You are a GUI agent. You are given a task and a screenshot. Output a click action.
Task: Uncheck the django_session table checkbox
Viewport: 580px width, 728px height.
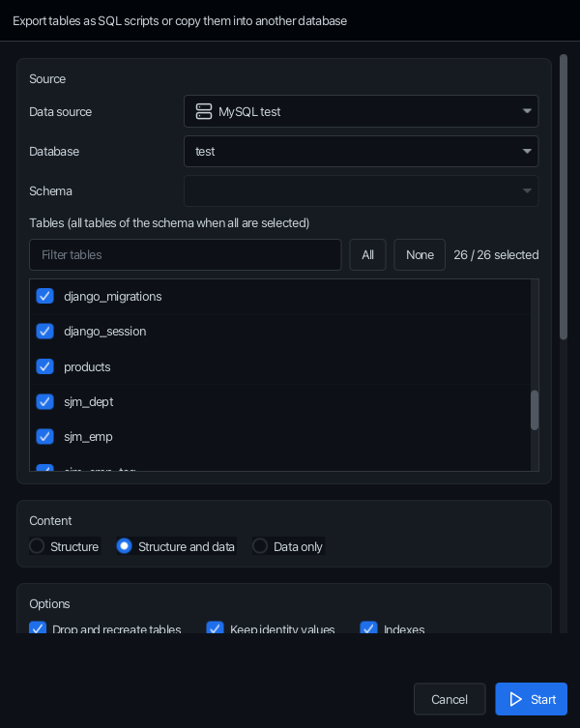45,332
